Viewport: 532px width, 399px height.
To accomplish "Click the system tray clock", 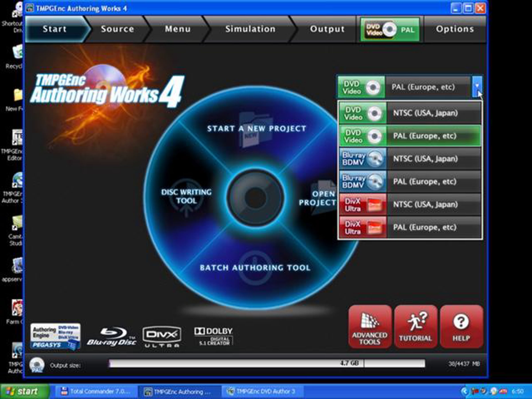I will click(x=518, y=391).
